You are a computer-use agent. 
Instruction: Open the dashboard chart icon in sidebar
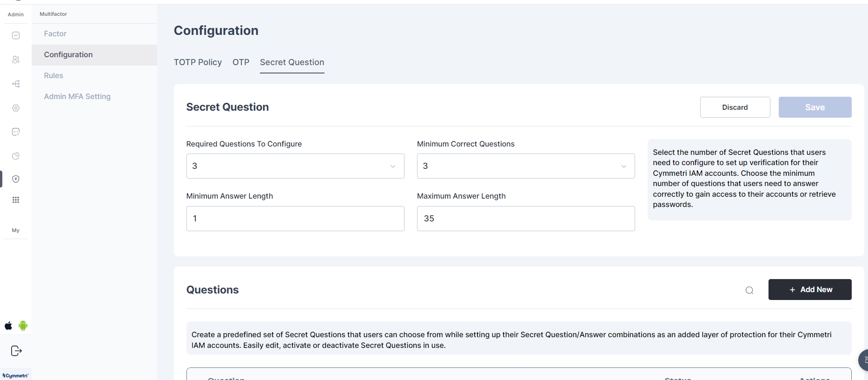pos(16,35)
